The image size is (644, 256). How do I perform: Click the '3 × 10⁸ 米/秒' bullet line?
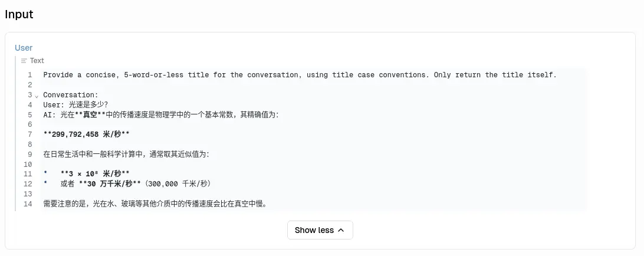94,174
